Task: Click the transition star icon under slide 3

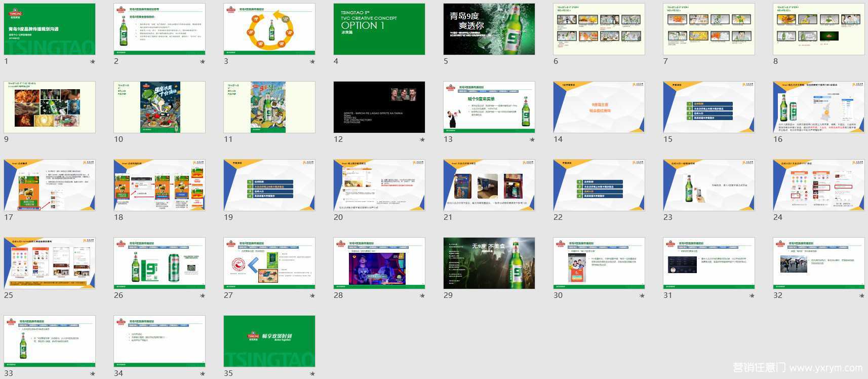Action: [x=312, y=62]
